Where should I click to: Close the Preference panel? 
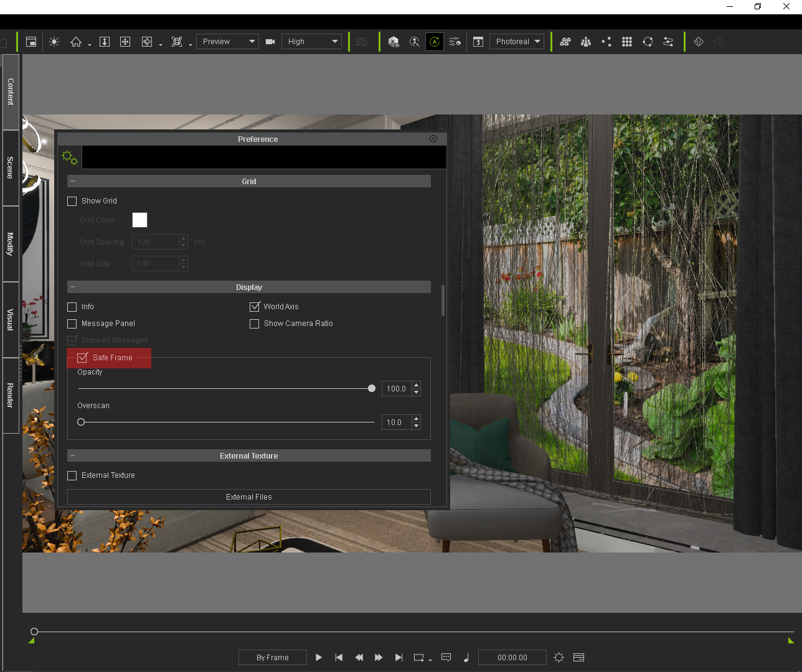pyautogui.click(x=433, y=139)
